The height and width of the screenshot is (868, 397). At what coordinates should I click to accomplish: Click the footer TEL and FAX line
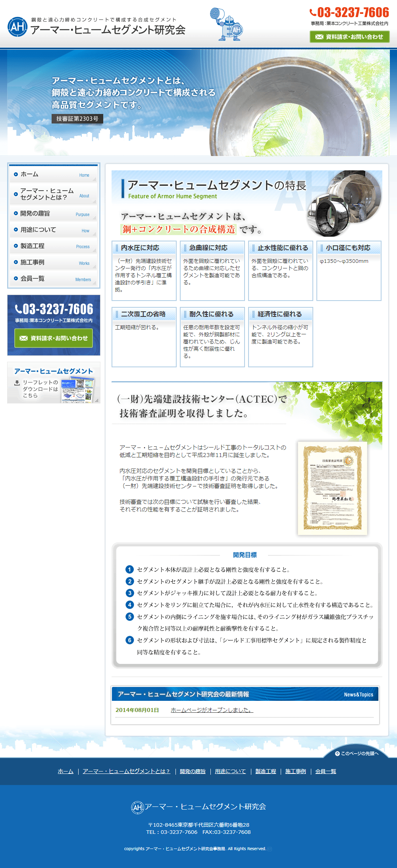pyautogui.click(x=198, y=832)
